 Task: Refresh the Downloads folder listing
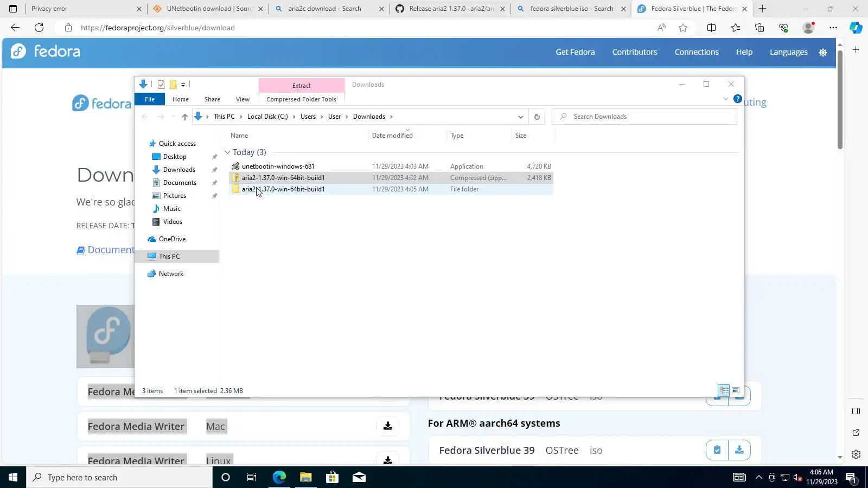(537, 117)
